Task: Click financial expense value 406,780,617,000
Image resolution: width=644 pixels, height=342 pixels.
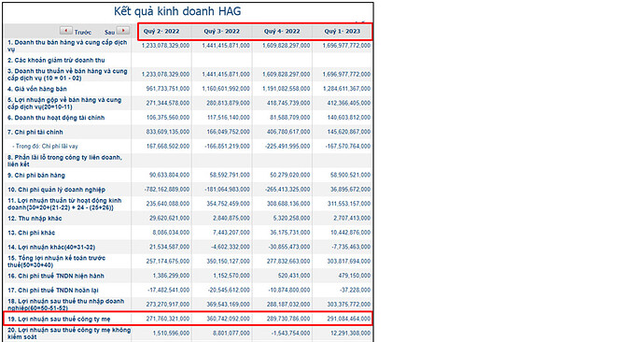Action: click(288, 132)
